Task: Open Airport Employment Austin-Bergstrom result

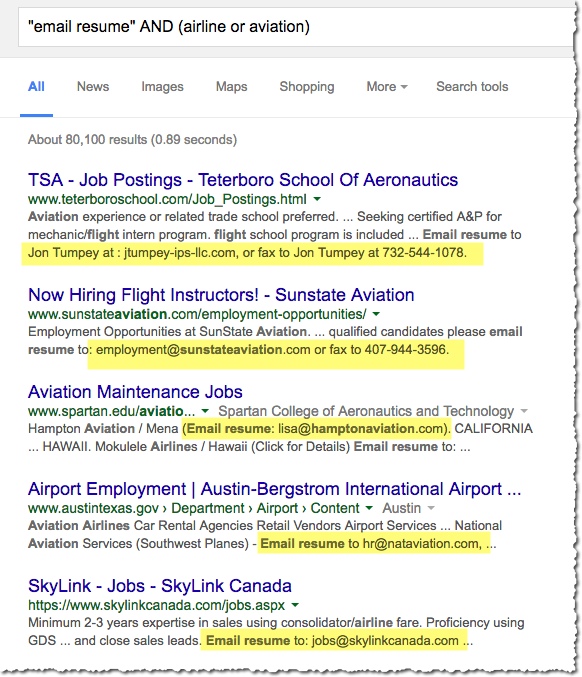Action: tap(275, 489)
